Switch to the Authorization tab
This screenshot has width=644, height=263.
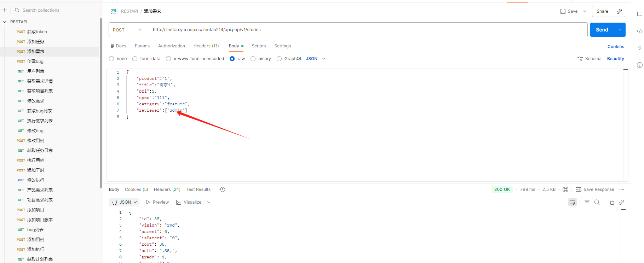tap(172, 46)
